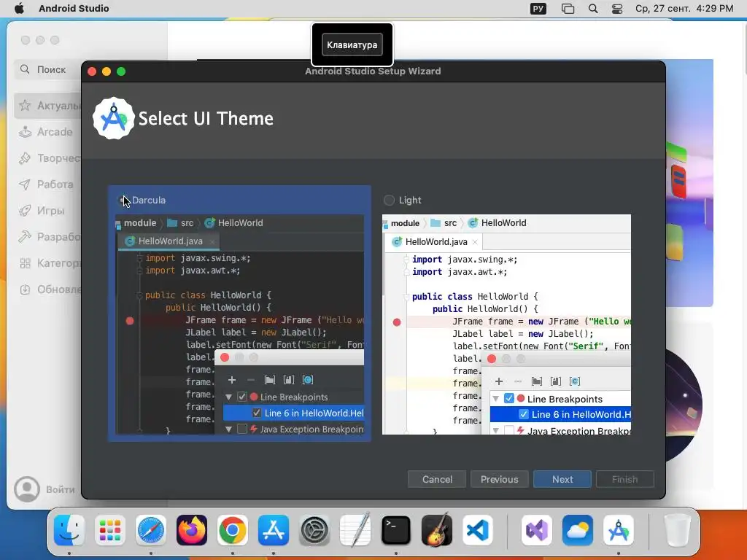Open Игры section in App Store sidebar
The width and height of the screenshot is (747, 560).
tap(47, 211)
